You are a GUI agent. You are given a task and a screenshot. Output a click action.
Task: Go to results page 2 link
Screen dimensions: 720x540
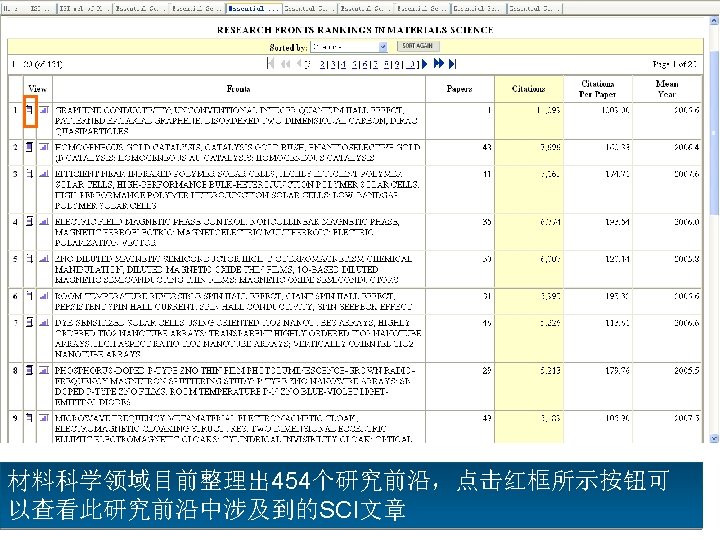[x=322, y=64]
